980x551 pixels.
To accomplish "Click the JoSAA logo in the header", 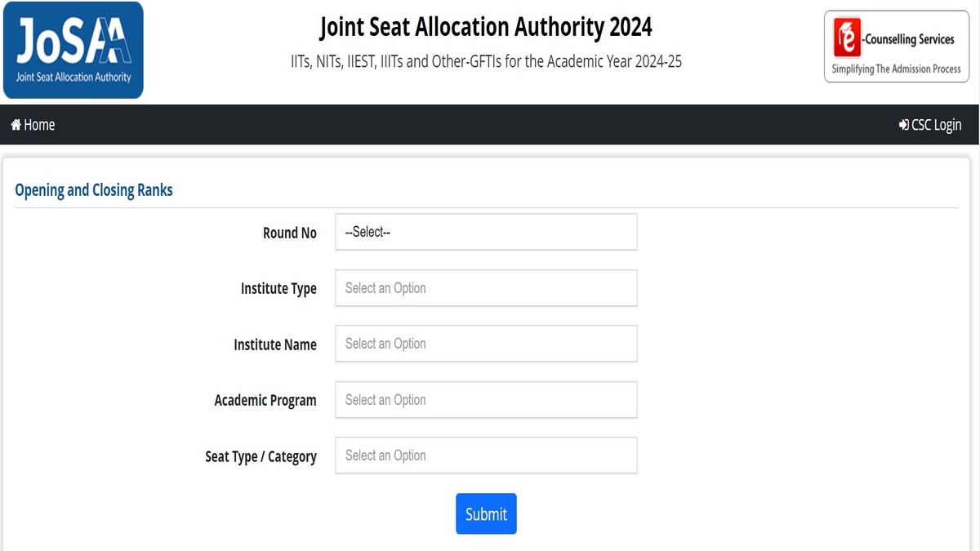I will click(73, 50).
